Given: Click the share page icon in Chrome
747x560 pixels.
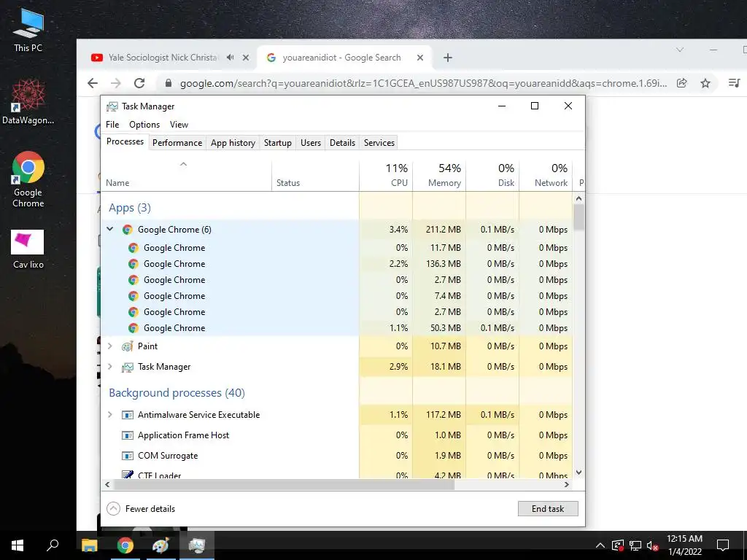Looking at the screenshot, I should tap(682, 83).
